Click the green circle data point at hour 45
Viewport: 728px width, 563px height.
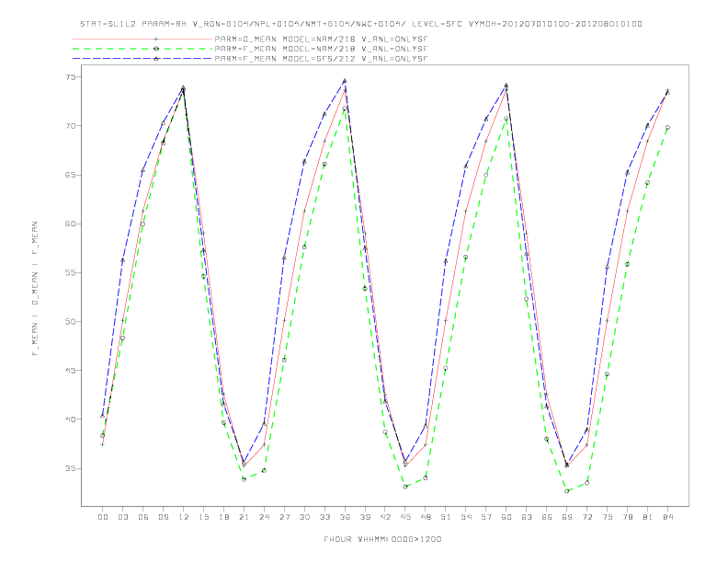[x=405, y=487]
